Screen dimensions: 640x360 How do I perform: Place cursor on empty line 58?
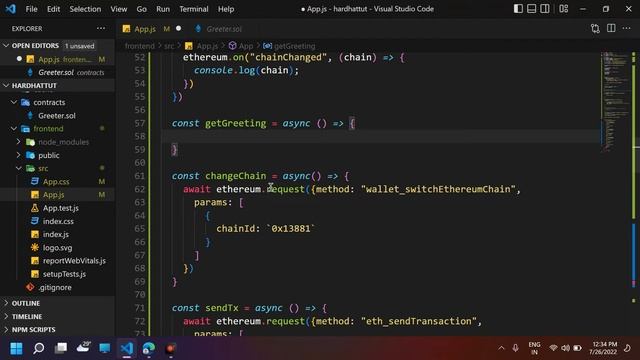click(x=380, y=136)
